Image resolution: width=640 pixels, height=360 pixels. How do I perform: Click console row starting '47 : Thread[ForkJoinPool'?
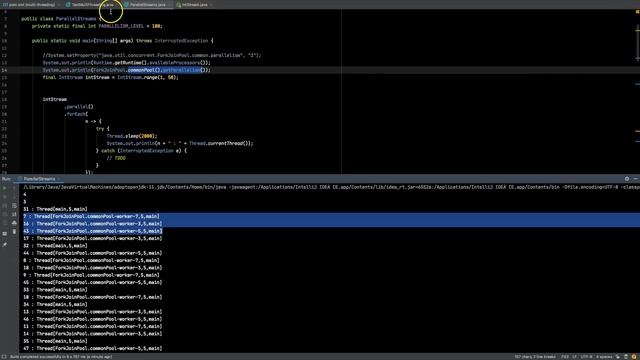(x=92, y=348)
